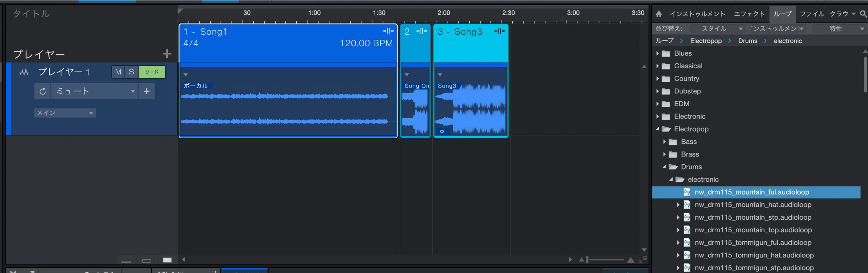This screenshot has width=868, height=273.
Task: Switch to the クラウ tab
Action: coord(839,14)
